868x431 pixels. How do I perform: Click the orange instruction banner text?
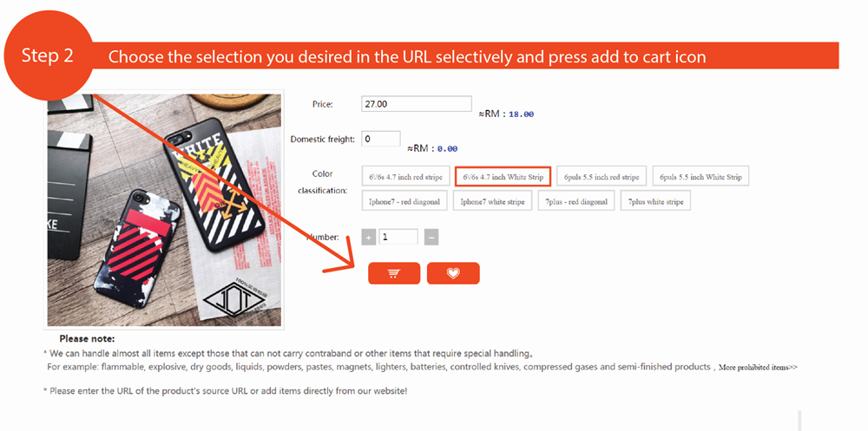coord(407,56)
